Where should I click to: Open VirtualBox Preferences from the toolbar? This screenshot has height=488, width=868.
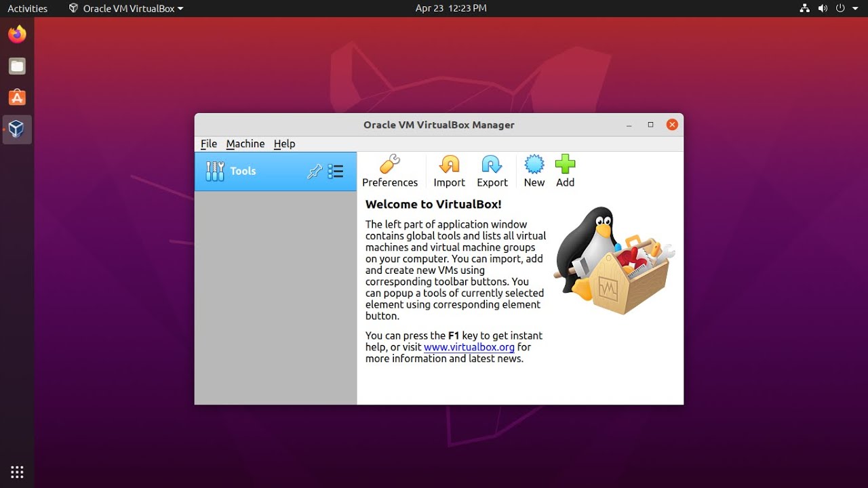pos(390,171)
